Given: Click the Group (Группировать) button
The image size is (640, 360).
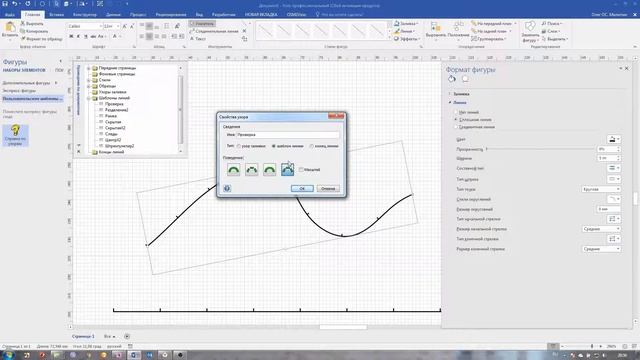Looking at the screenshot, I should click(488, 39).
